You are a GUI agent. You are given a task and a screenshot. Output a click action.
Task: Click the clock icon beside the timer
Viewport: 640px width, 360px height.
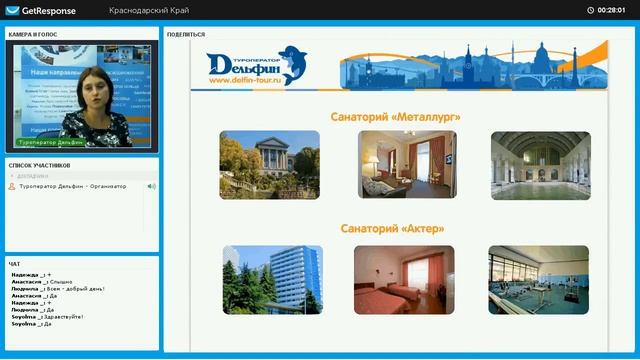590,10
